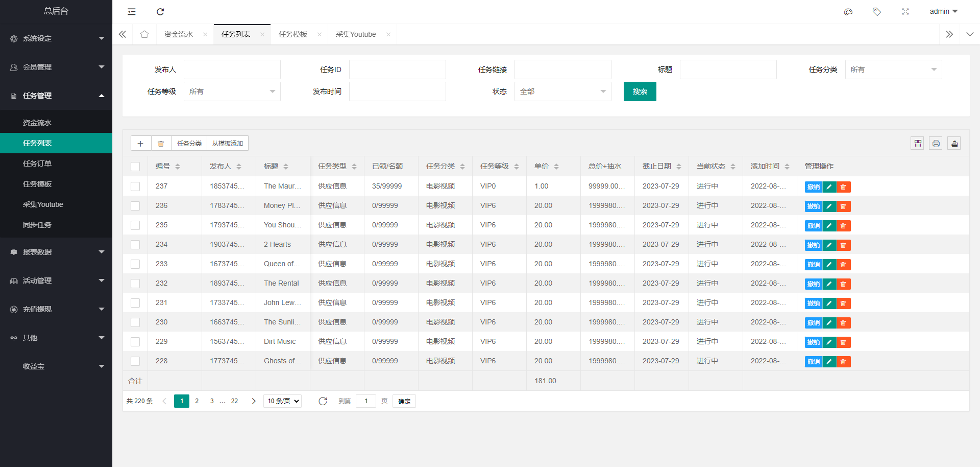Click the 发布人 input field
Viewport: 980px width, 467px height.
232,69
